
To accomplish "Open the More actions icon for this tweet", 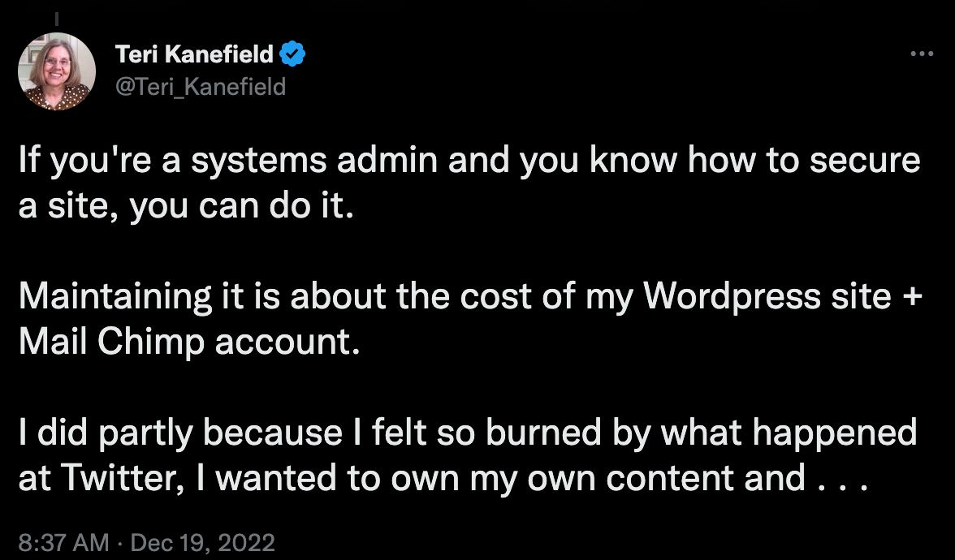I will pos(922,53).
